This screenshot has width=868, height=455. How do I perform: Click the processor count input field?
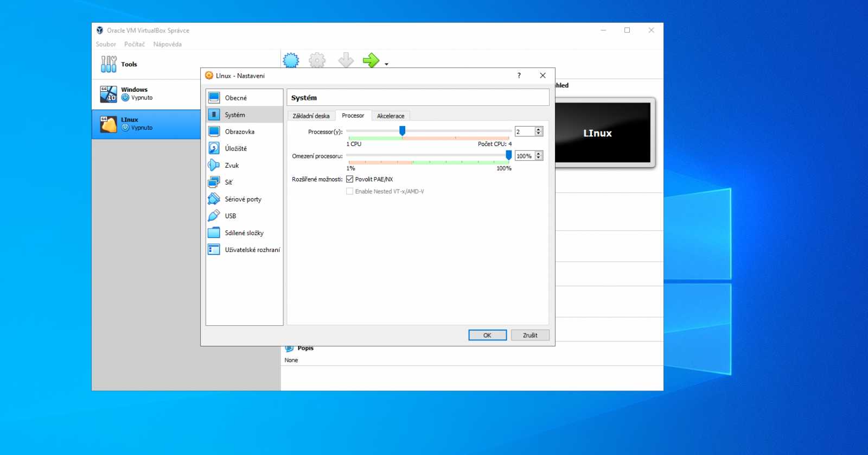click(525, 131)
